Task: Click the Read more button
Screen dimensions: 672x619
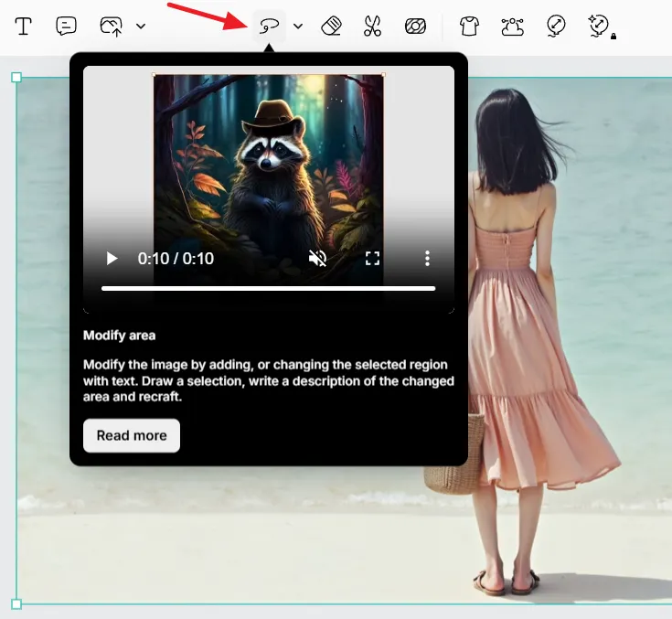Action: pos(132,435)
